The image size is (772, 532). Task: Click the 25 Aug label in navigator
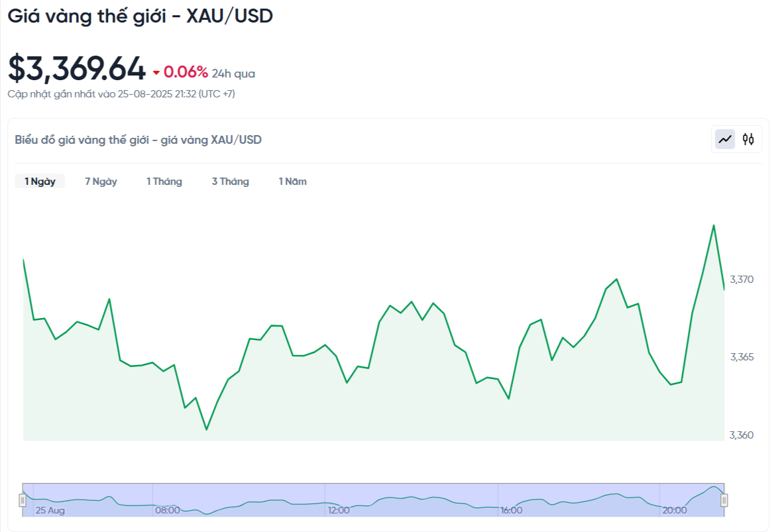50,510
